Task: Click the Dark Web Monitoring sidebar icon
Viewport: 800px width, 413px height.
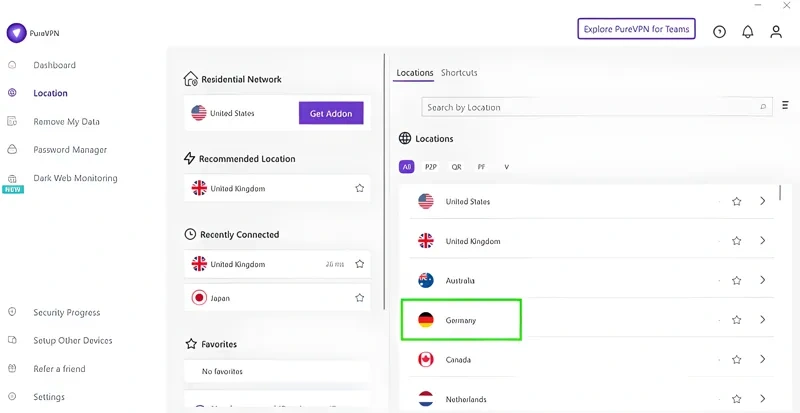Action: point(12,179)
